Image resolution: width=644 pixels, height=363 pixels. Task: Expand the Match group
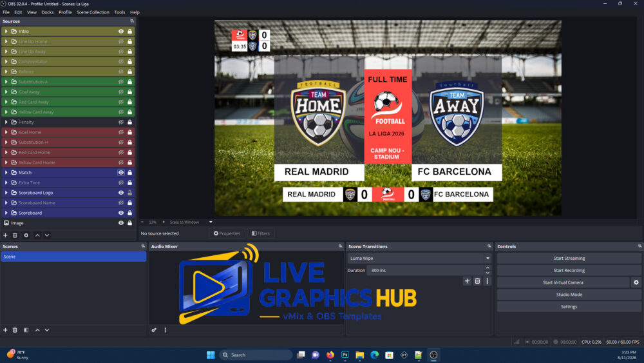[x=6, y=172]
